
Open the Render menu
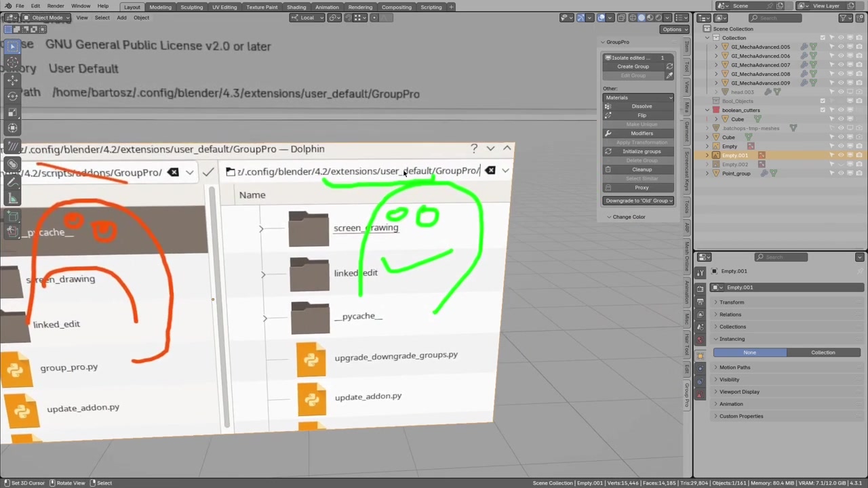[x=56, y=6]
